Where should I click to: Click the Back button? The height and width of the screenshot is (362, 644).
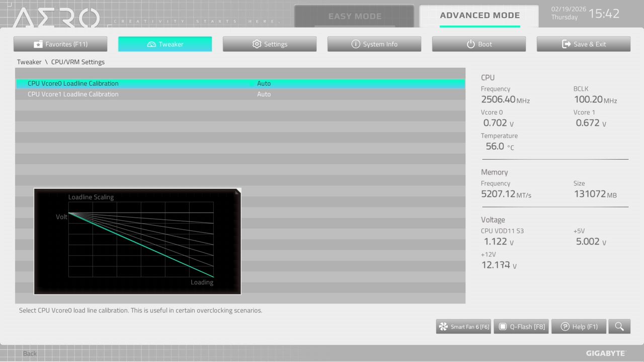29,353
